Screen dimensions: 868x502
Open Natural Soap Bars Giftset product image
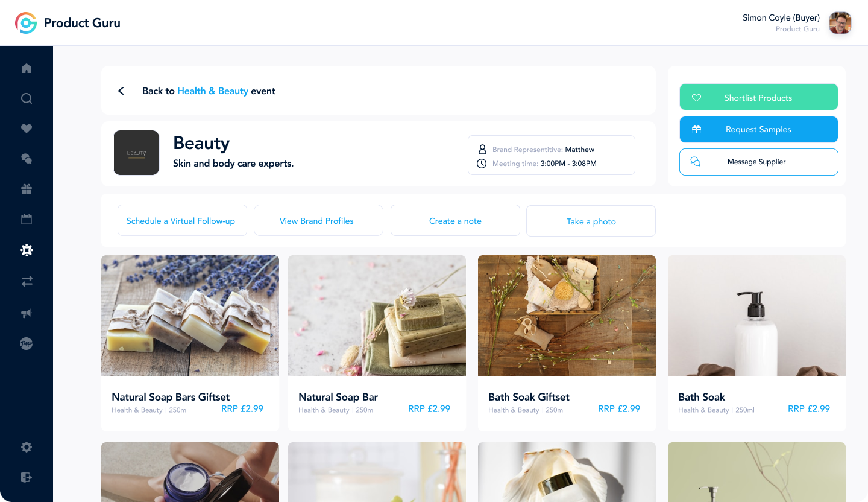[x=190, y=316]
